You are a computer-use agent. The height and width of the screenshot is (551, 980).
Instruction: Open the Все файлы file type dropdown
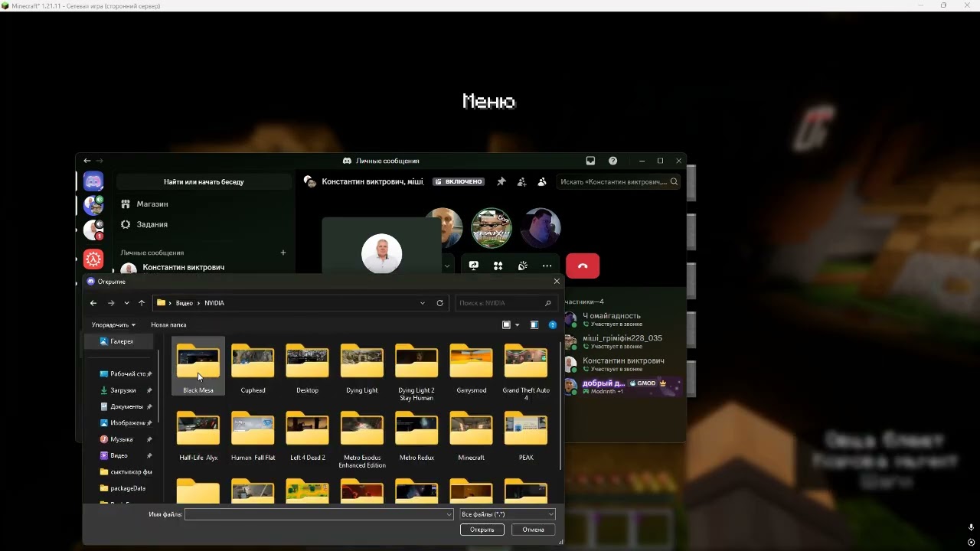tap(507, 514)
